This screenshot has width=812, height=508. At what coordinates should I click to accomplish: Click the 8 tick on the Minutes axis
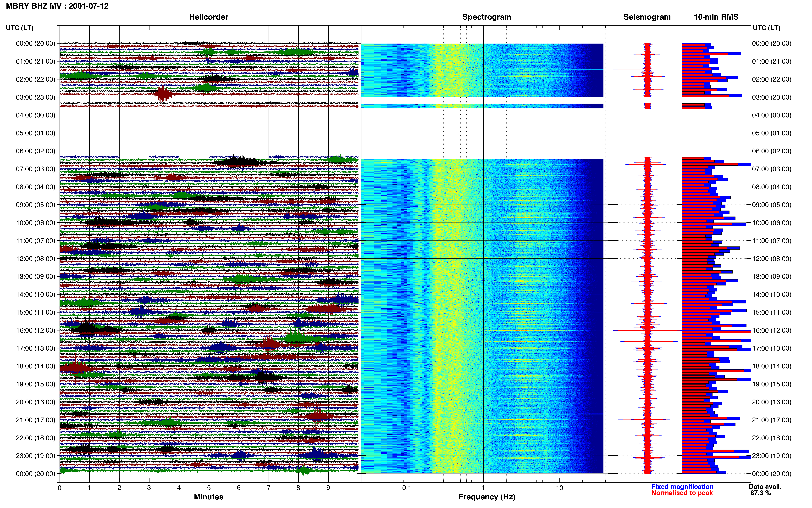pyautogui.click(x=298, y=487)
